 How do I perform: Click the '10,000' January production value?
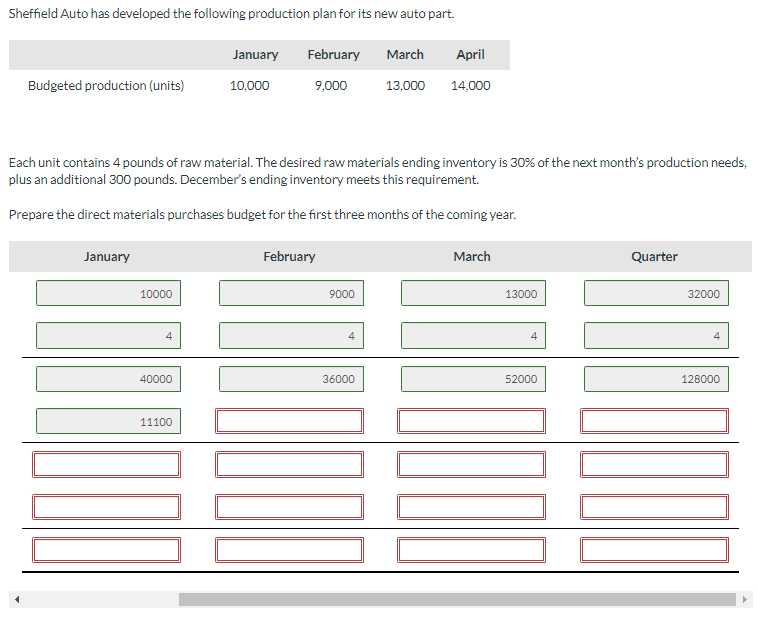click(x=249, y=86)
